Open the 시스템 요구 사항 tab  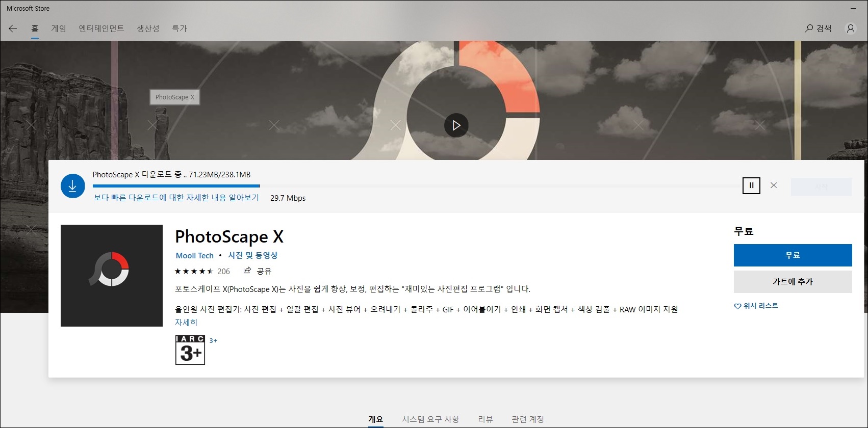click(x=430, y=419)
